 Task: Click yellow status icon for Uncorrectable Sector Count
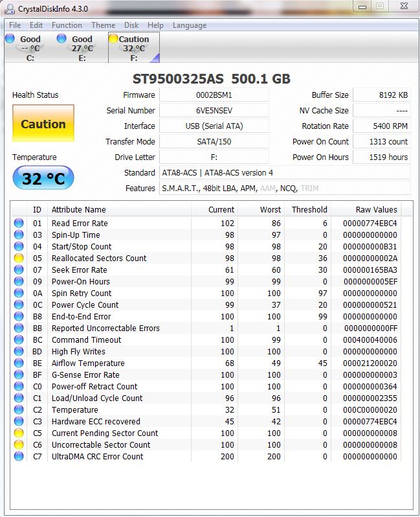pos(19,444)
